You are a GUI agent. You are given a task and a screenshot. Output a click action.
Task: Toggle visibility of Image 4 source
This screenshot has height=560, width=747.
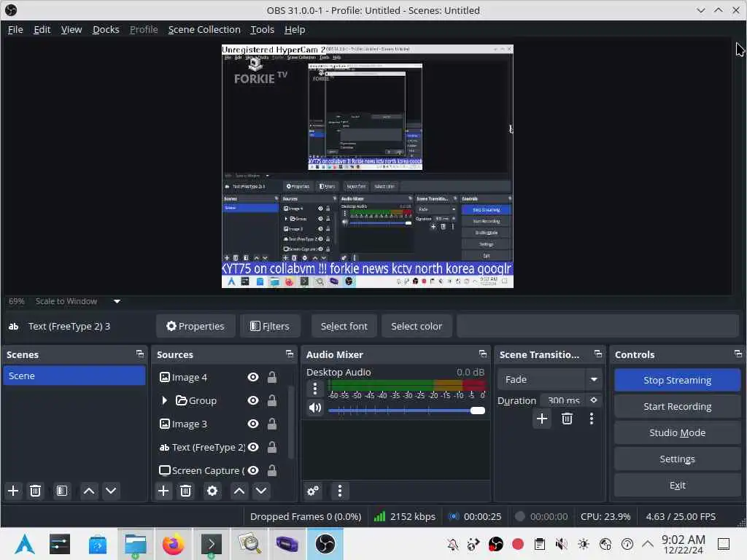[253, 377]
